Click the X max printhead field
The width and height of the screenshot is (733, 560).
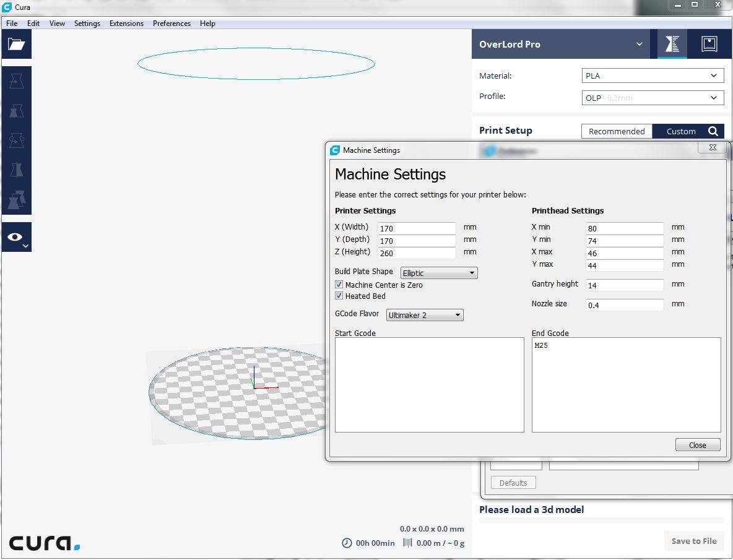tap(625, 252)
